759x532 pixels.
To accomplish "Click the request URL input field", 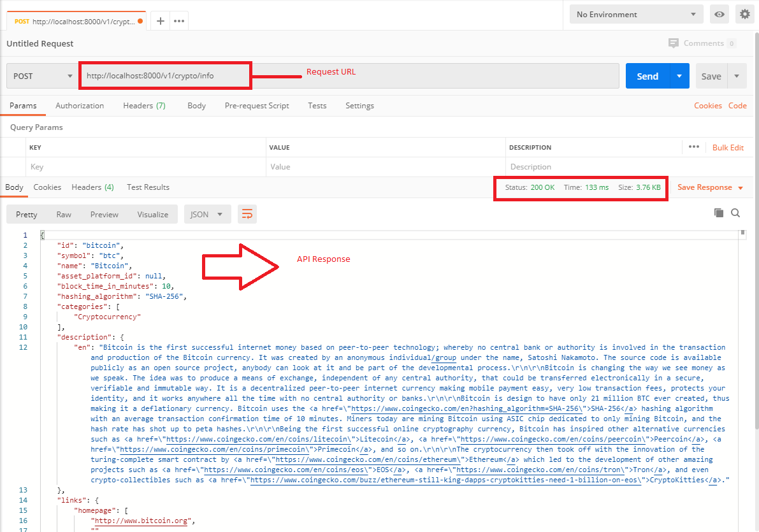I will pos(349,76).
